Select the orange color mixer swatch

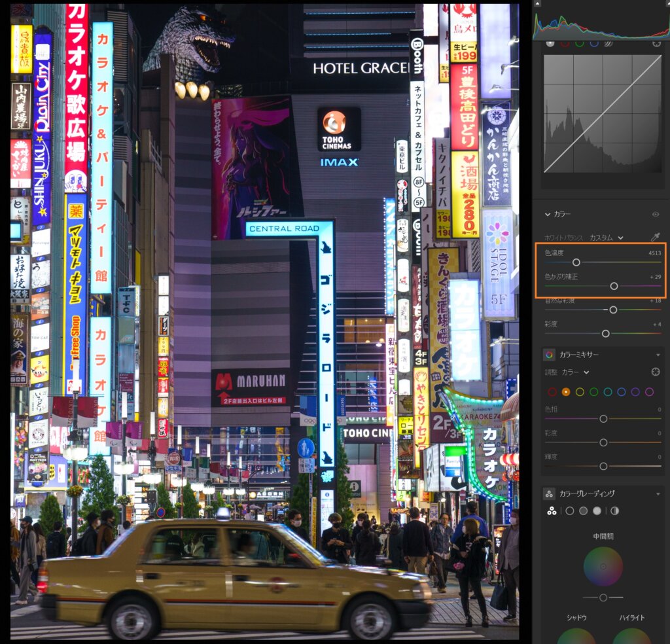click(566, 392)
